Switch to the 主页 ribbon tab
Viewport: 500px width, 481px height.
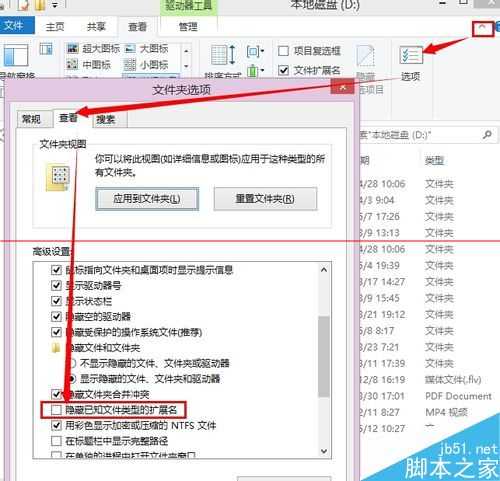(x=55, y=26)
